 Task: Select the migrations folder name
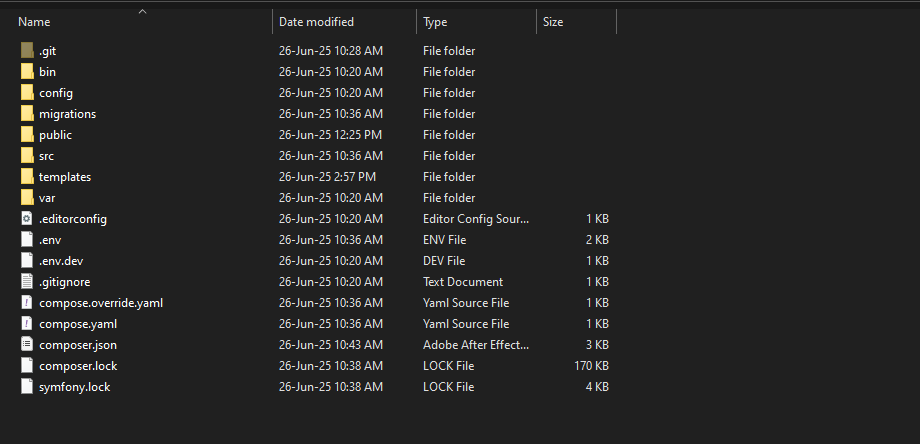[67, 114]
